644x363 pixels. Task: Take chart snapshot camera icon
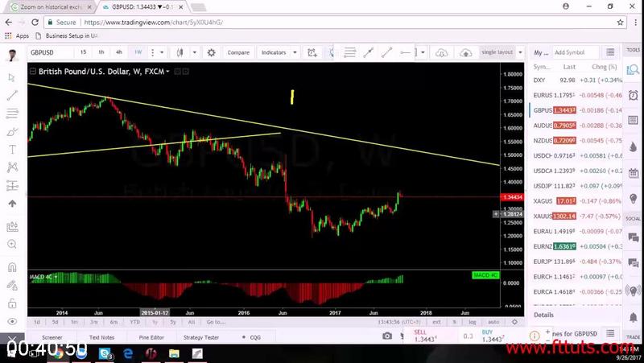[x=387, y=336]
